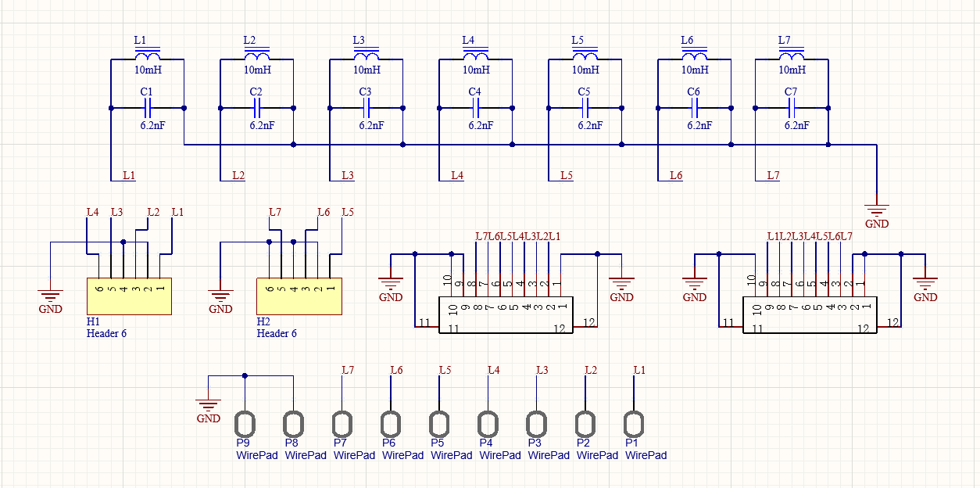Select the P7 designator label
Screen dimensions: 980x488
(x=340, y=443)
